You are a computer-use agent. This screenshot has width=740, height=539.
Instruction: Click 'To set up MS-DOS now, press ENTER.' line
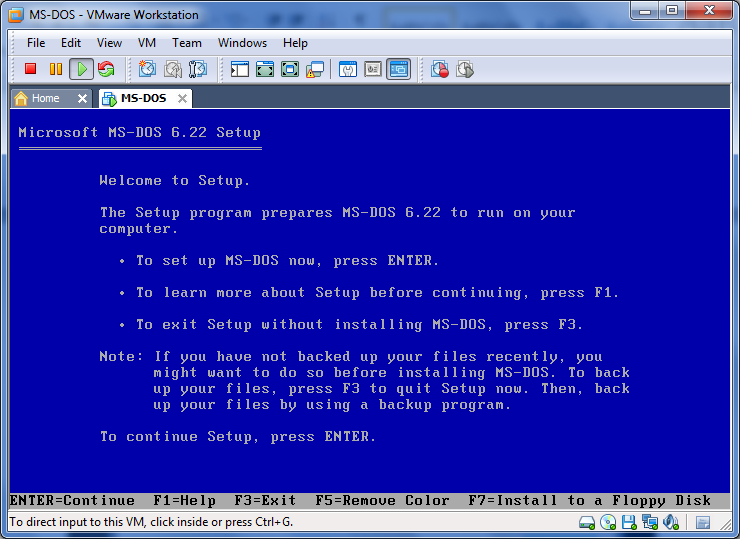click(287, 261)
